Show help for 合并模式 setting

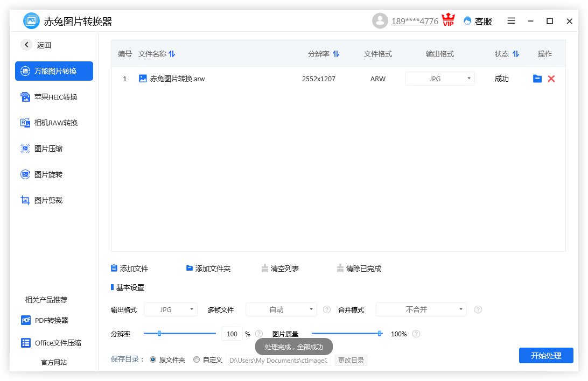tap(478, 309)
